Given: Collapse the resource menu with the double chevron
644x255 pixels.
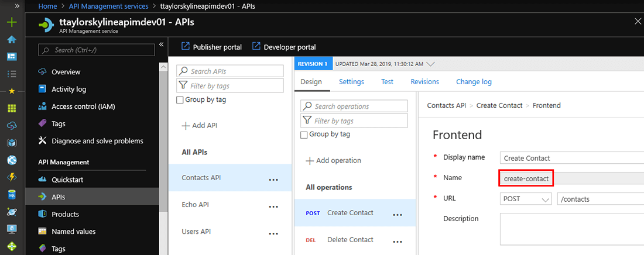Looking at the screenshot, I should pos(162,44).
